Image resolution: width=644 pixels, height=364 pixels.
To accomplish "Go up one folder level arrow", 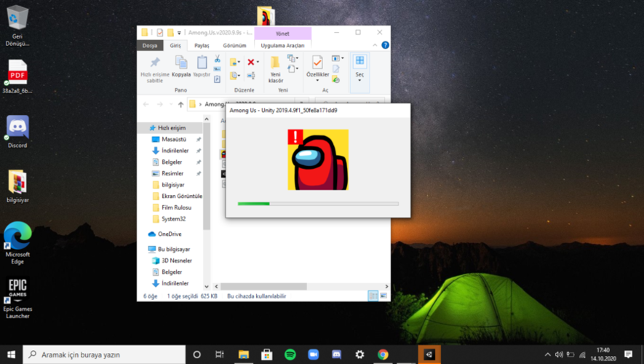I will [x=180, y=104].
